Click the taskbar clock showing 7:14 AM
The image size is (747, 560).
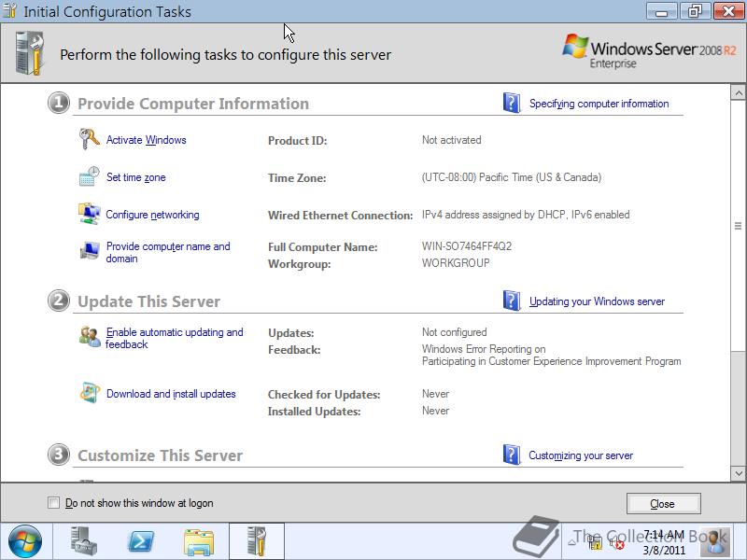point(664,542)
